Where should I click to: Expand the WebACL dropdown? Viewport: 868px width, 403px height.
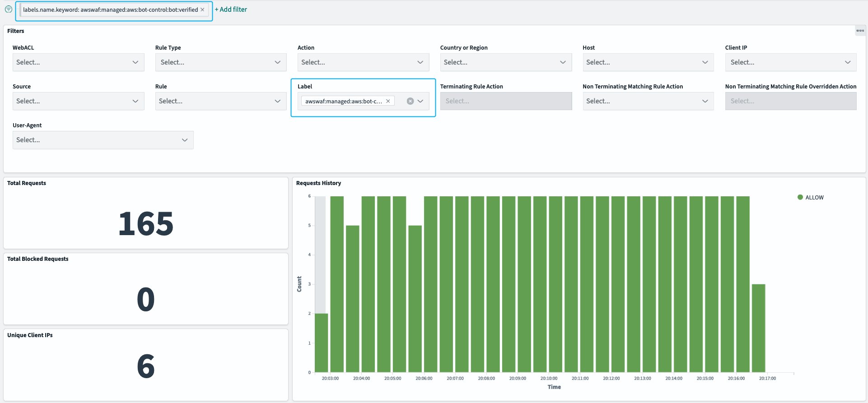coord(78,62)
